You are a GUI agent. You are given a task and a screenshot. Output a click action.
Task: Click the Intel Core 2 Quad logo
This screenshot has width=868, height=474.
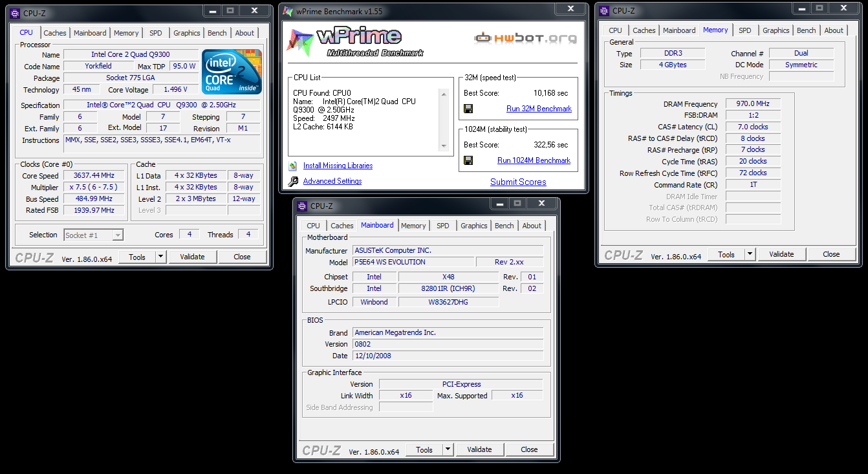(x=232, y=70)
